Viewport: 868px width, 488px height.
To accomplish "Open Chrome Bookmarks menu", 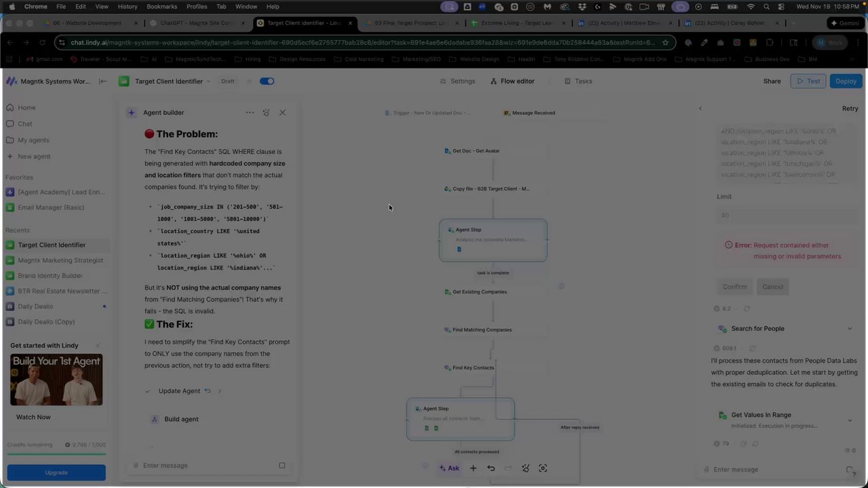I will (162, 6).
